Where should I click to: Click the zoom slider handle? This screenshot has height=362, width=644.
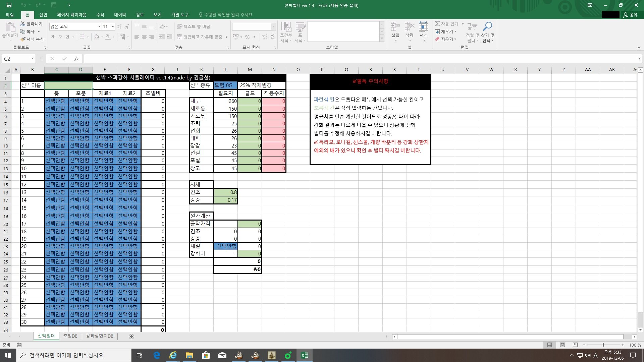click(603, 345)
